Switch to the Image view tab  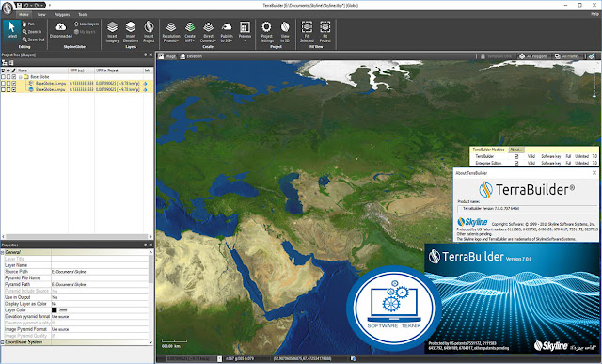coord(167,56)
